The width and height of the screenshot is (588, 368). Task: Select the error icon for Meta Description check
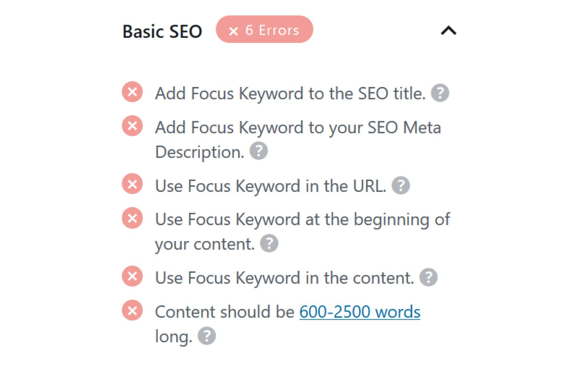132,126
